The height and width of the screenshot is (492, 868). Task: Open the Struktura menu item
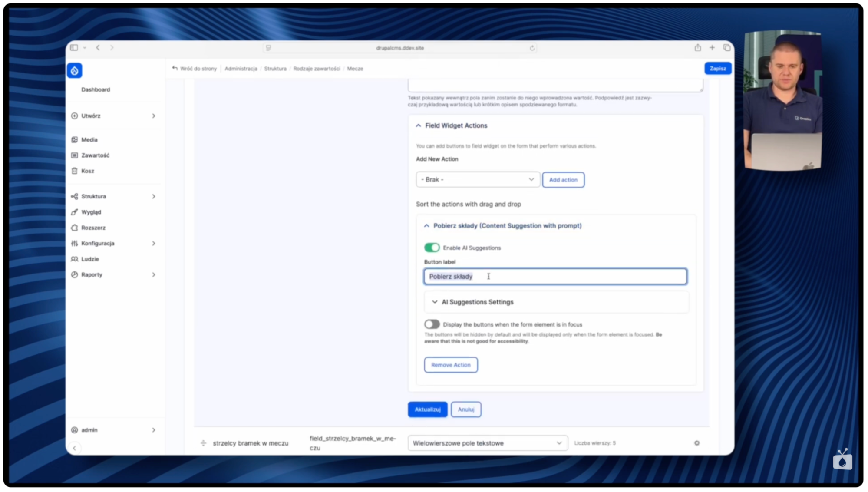coord(93,196)
